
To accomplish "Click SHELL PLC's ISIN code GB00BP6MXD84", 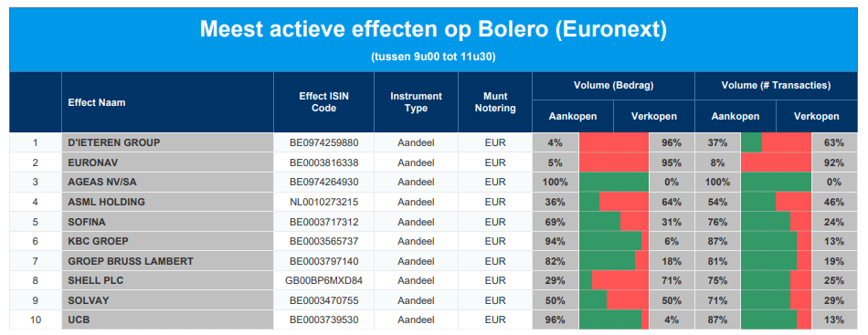I will click(x=323, y=280).
